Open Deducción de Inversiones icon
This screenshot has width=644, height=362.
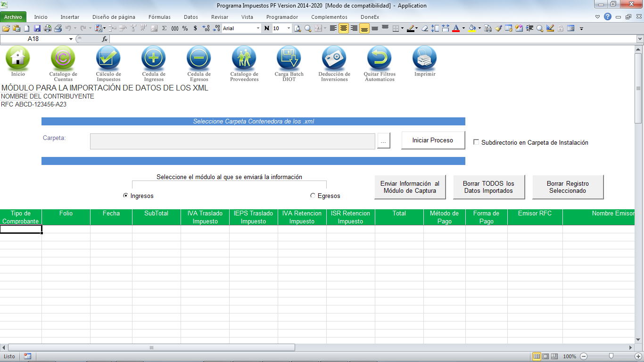[334, 58]
